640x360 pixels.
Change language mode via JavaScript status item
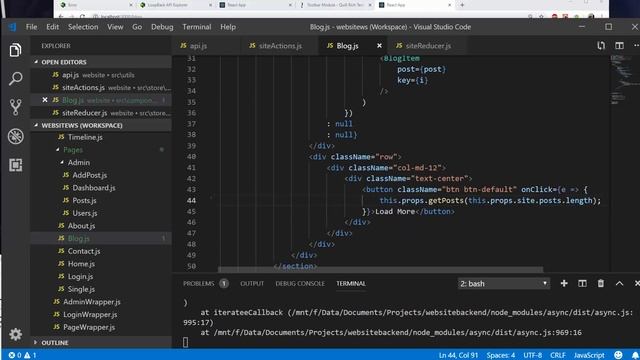[589, 355]
